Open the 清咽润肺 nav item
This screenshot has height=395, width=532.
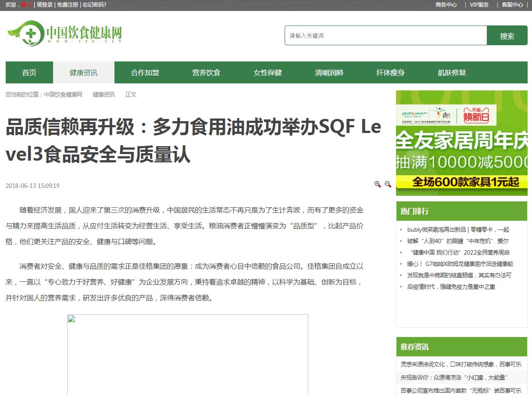point(329,72)
